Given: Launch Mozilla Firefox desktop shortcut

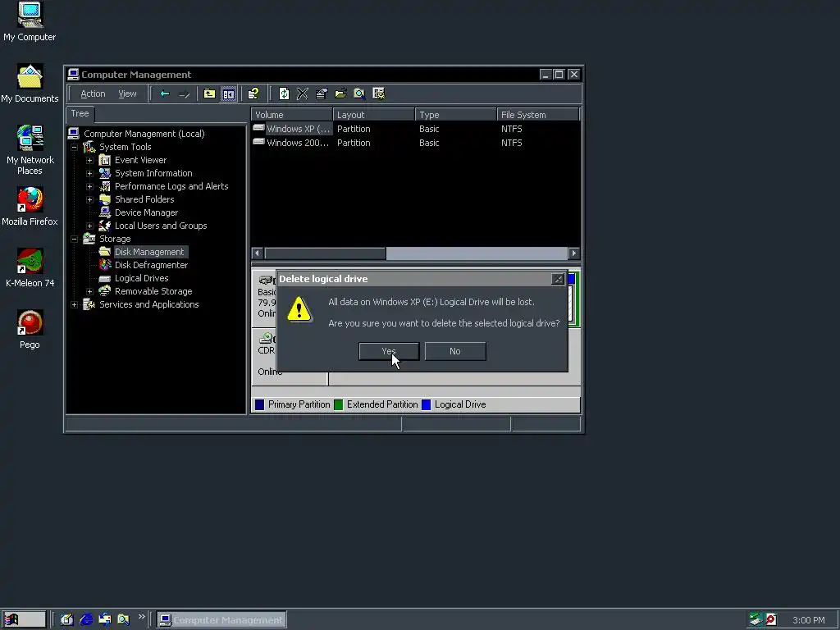Looking at the screenshot, I should pyautogui.click(x=30, y=206).
